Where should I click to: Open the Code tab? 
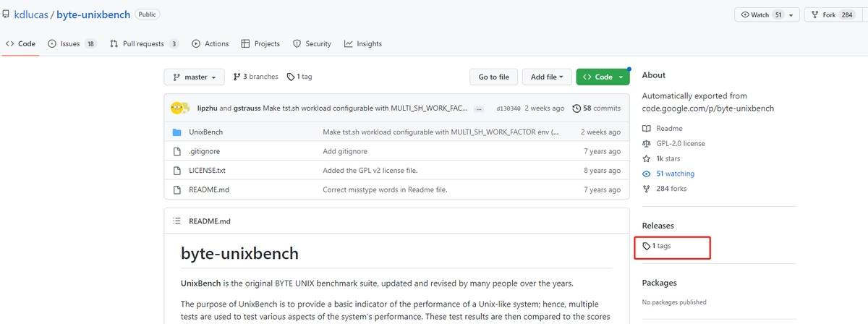point(20,44)
